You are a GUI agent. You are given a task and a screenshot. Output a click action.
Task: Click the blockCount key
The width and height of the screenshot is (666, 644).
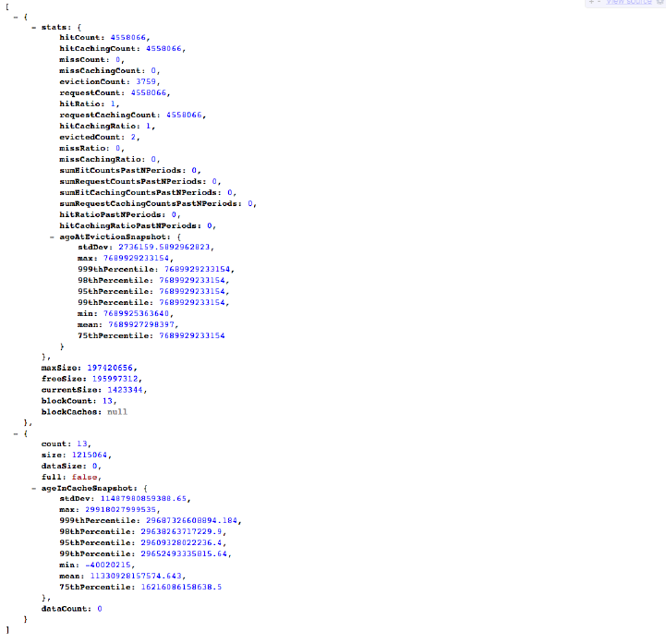click(x=69, y=401)
